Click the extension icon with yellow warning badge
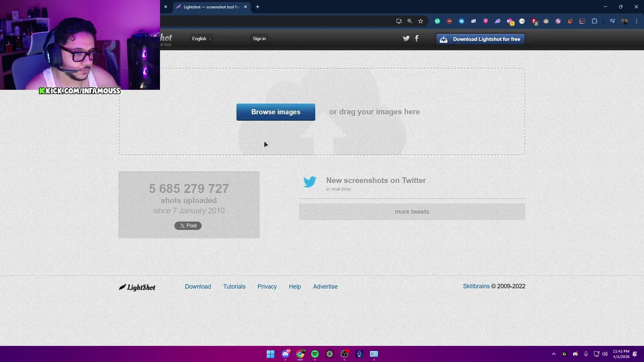The image size is (644, 362). pyautogui.click(x=510, y=22)
